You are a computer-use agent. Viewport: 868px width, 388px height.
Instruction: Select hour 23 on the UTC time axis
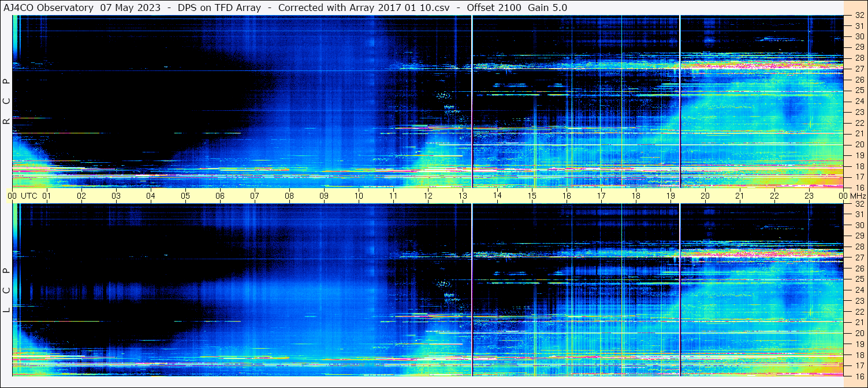[809, 196]
